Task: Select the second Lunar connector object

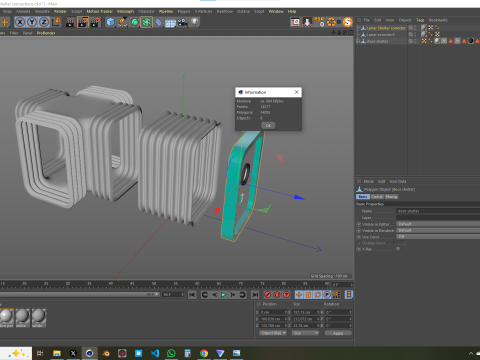Action: (381, 35)
